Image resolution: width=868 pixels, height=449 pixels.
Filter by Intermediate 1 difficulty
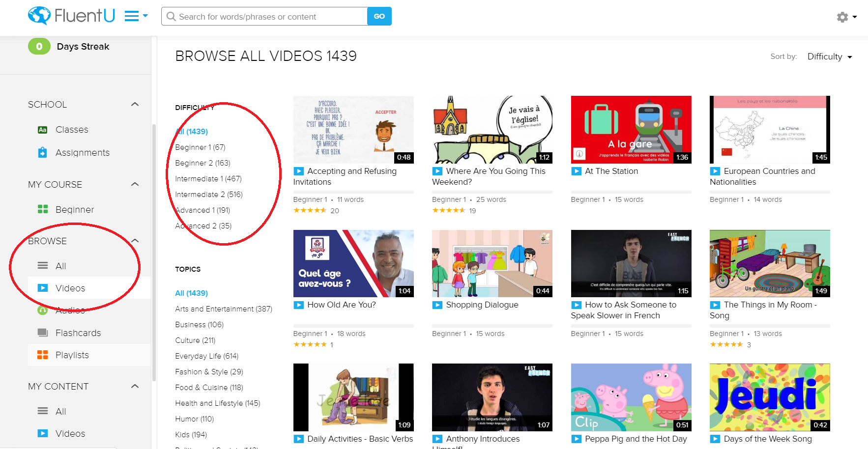[208, 179]
